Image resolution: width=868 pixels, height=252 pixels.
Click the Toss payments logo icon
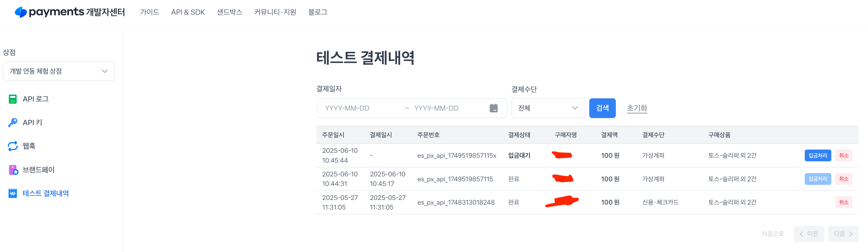click(21, 12)
